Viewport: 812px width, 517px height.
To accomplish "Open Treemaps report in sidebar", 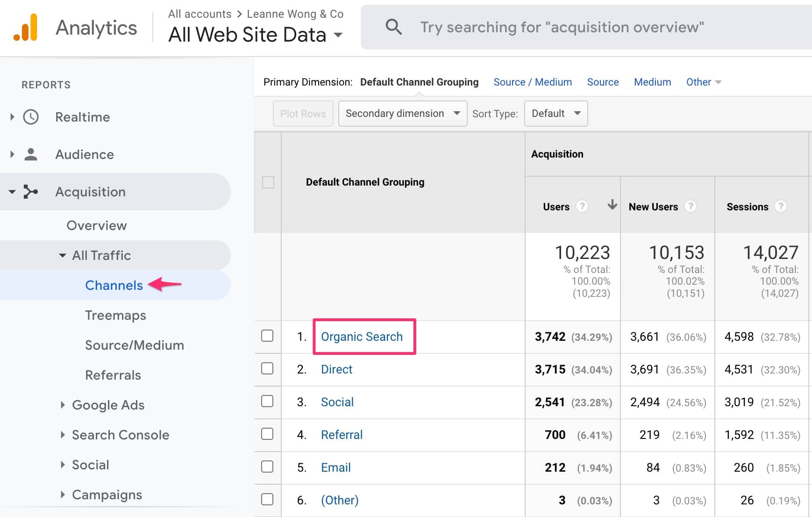I will pyautogui.click(x=115, y=315).
